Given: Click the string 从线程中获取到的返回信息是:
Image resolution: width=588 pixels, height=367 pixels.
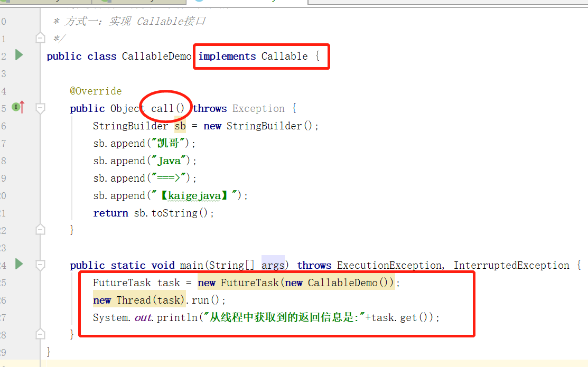Looking at the screenshot, I should pyautogui.click(x=284, y=317).
